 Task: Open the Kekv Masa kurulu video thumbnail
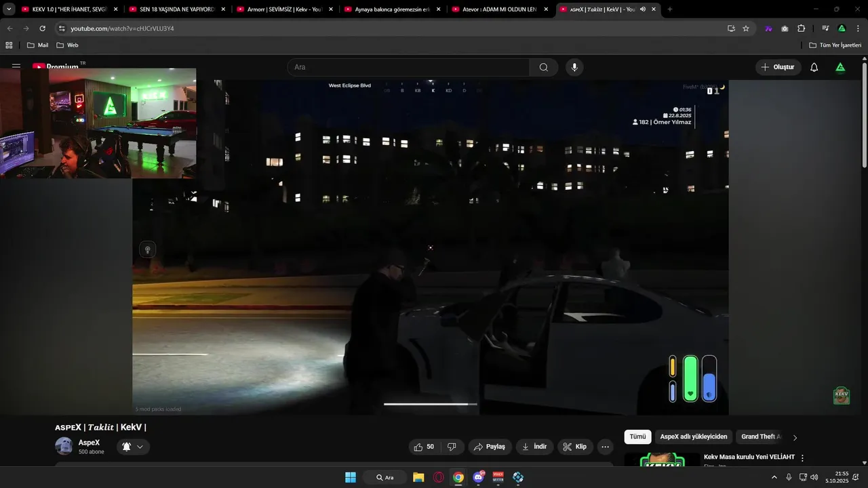[x=662, y=460]
